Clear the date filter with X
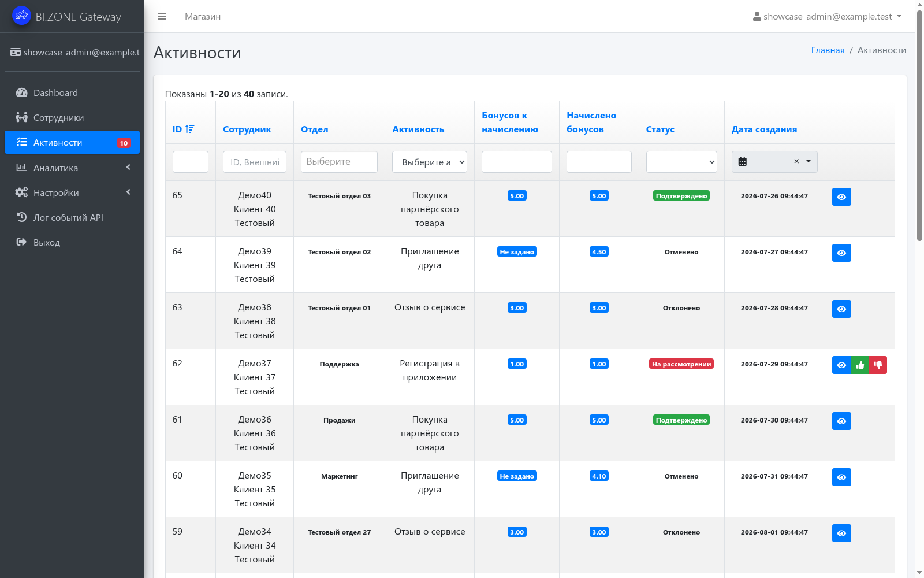924x578 pixels. [796, 162]
